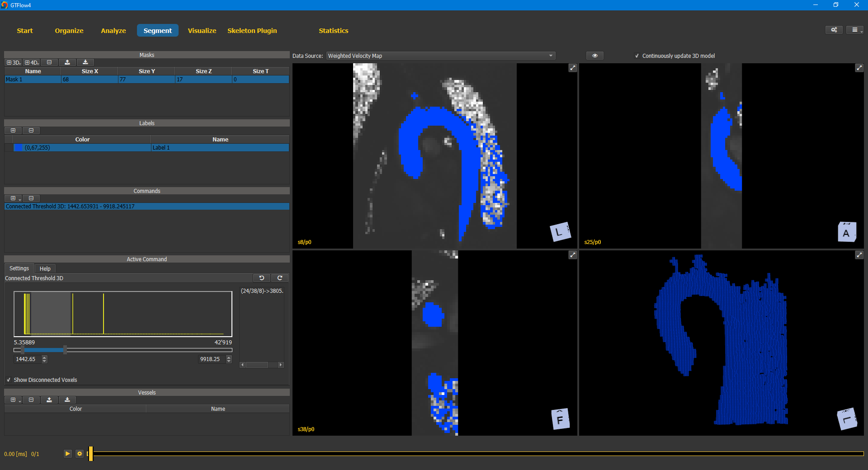This screenshot has width=868, height=470.
Task: Click the Vessels Name column header
Action: (x=218, y=409)
